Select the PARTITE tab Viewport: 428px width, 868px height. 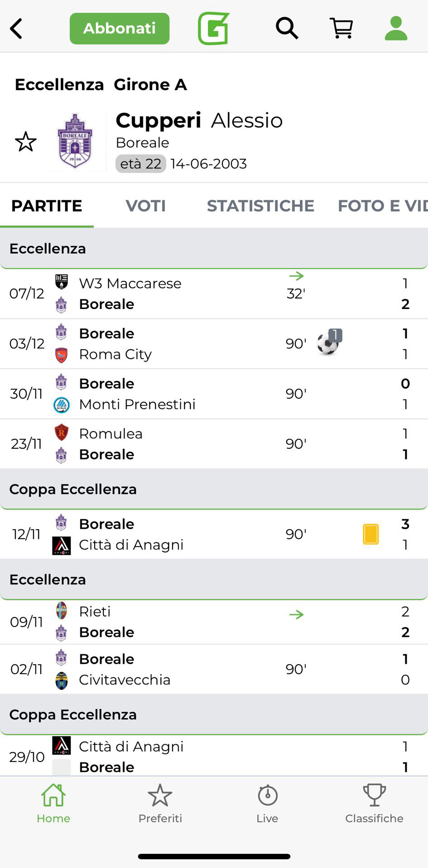click(47, 206)
